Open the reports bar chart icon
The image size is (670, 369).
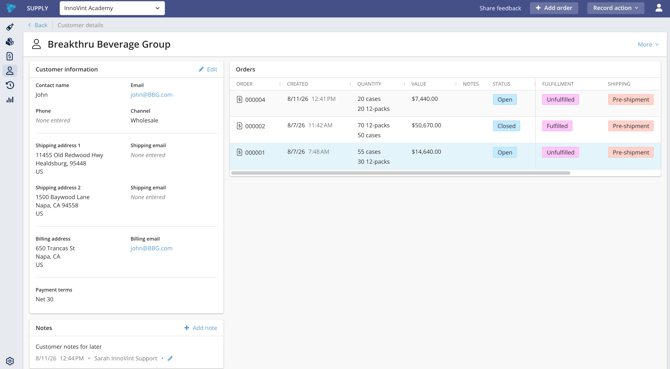point(10,100)
